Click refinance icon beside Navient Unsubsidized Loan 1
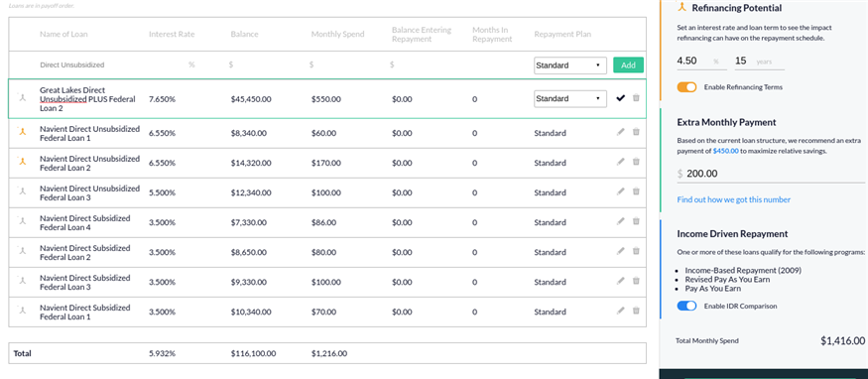The height and width of the screenshot is (379, 868). click(x=22, y=132)
